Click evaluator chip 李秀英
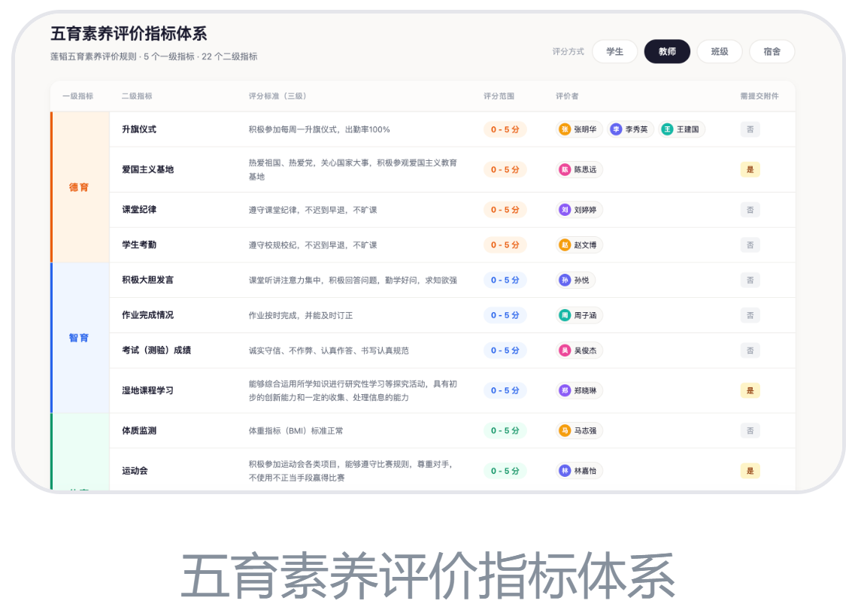 (630, 129)
